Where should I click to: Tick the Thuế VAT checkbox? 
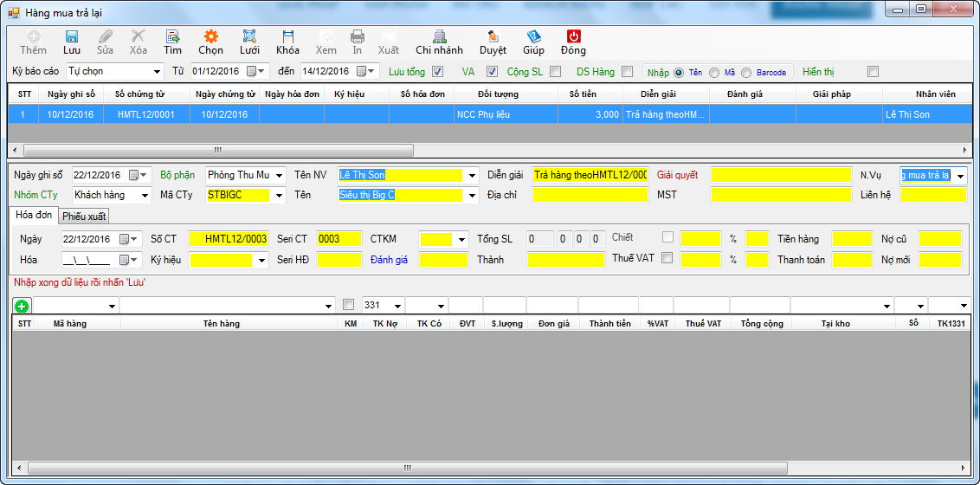click(667, 258)
